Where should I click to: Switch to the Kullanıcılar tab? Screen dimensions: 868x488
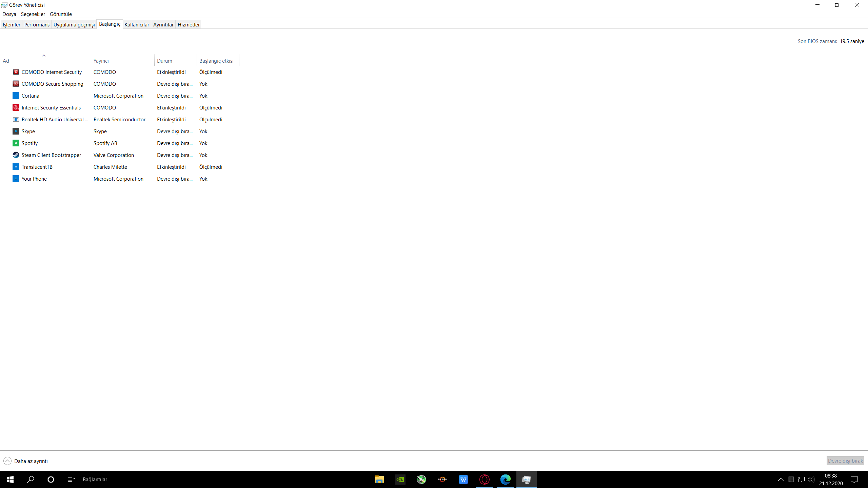coord(137,24)
